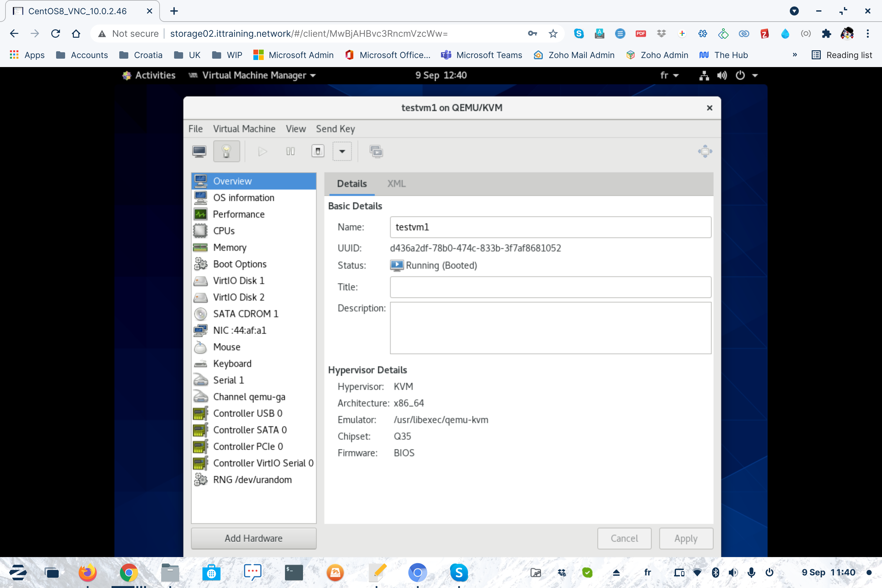This screenshot has width=882, height=588.
Task: Open the Microsoft Teams bookmark
Action: [x=482, y=55]
